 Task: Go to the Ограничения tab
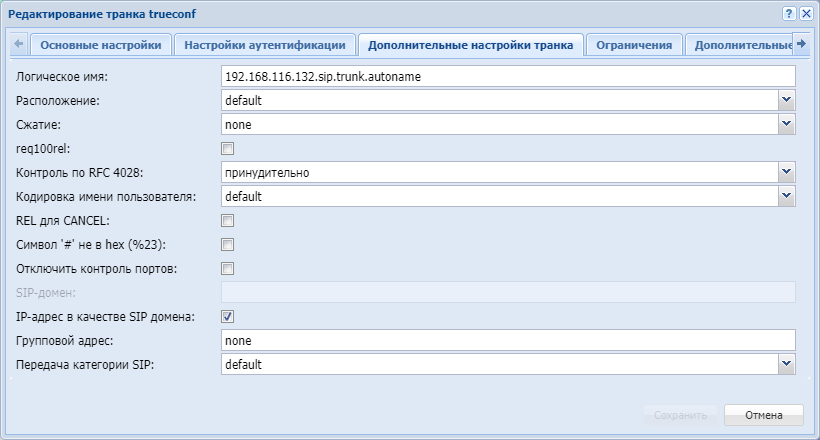[x=634, y=45]
